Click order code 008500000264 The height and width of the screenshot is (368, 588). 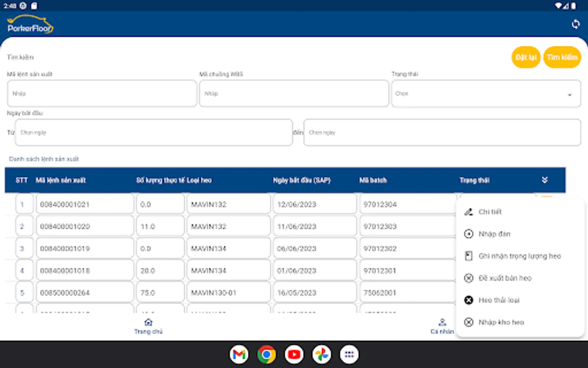(85, 292)
